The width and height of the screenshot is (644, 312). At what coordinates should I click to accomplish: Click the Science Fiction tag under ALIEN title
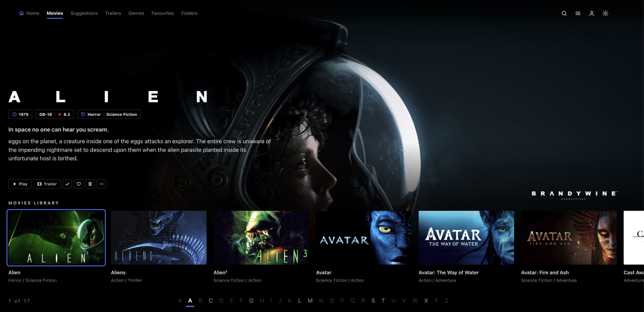[x=122, y=114]
